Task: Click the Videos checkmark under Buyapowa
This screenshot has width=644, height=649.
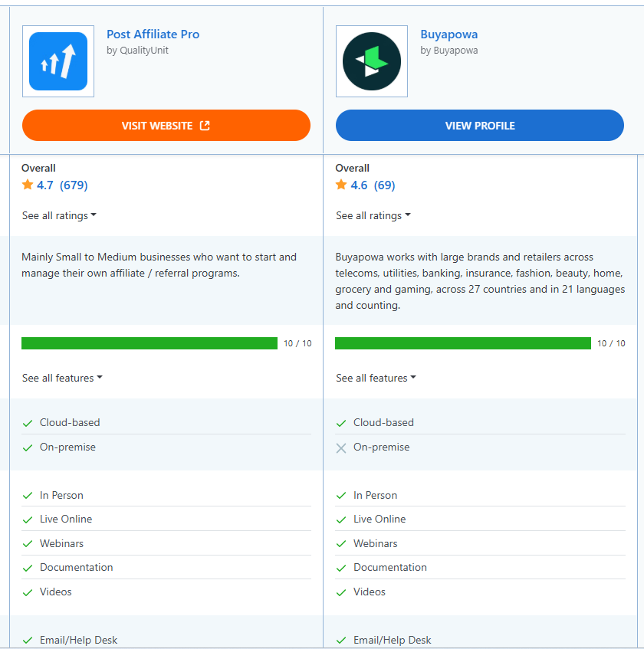Action: pyautogui.click(x=340, y=592)
